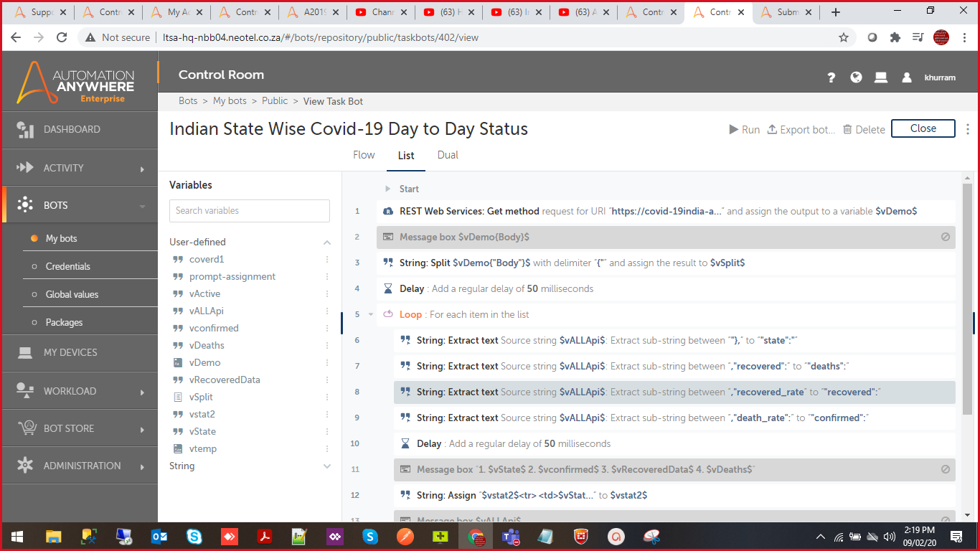Image resolution: width=980 pixels, height=551 pixels.
Task: Select the List view tab
Action: [x=406, y=156]
